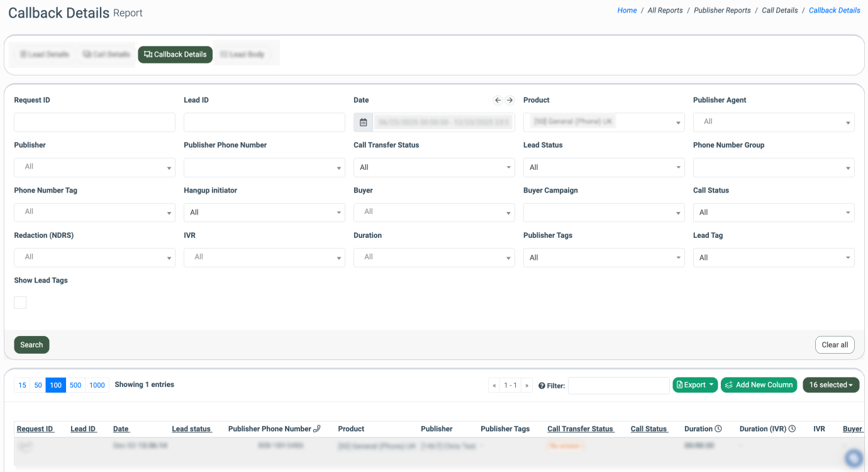Click the date picker calendar icon

[x=363, y=122]
